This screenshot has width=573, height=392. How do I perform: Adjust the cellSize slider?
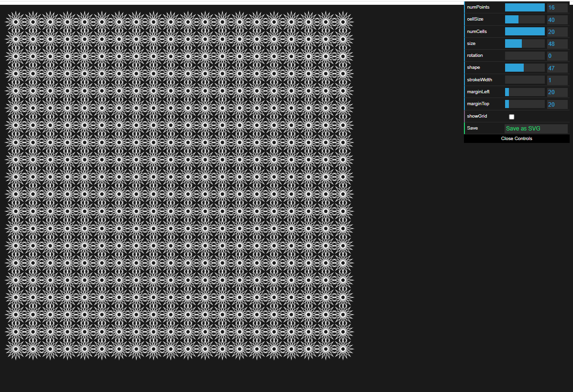(x=524, y=20)
